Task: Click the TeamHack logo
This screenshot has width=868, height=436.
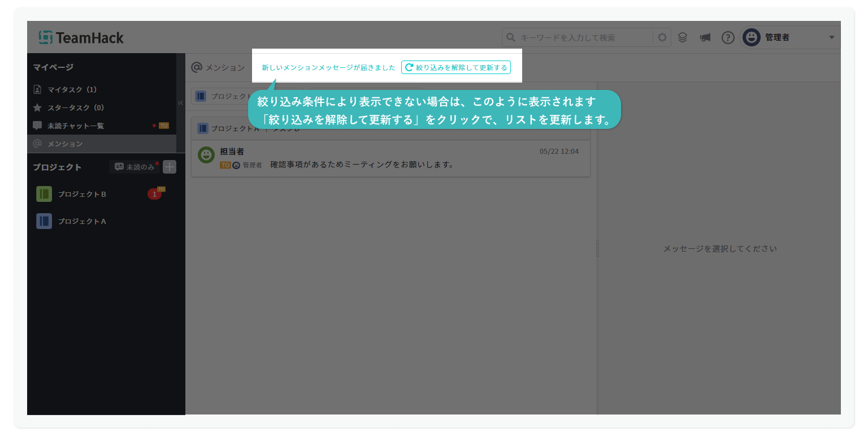Action: pyautogui.click(x=81, y=38)
